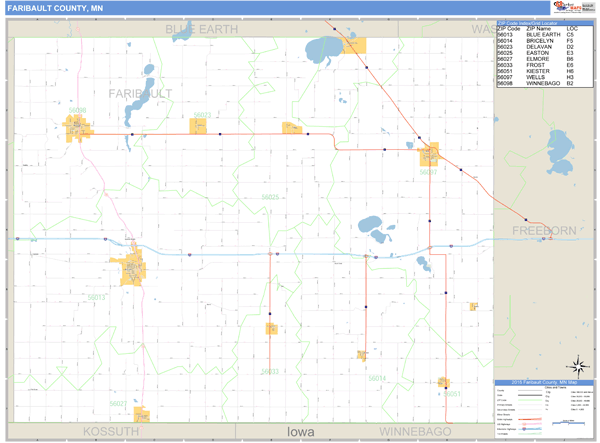Click the Winnebago city area for ZIP 56098
This screenshot has width=600, height=443.
(x=76, y=128)
